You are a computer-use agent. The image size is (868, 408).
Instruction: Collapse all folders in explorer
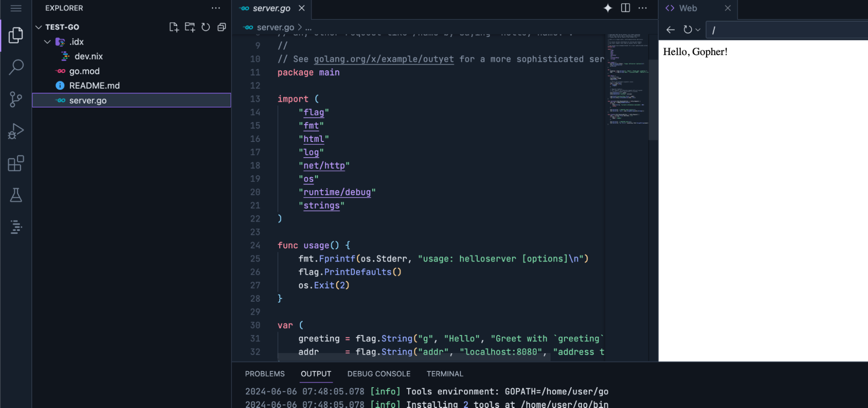tap(221, 27)
